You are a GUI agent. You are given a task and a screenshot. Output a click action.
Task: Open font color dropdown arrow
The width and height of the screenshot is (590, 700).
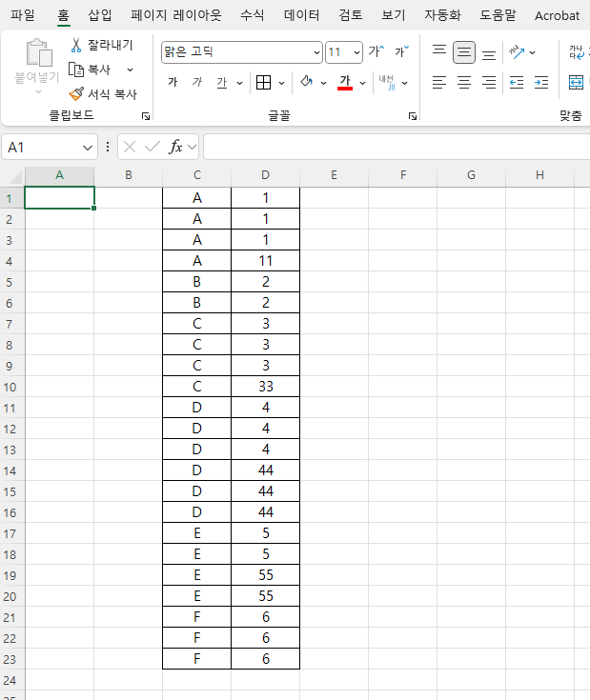click(362, 83)
